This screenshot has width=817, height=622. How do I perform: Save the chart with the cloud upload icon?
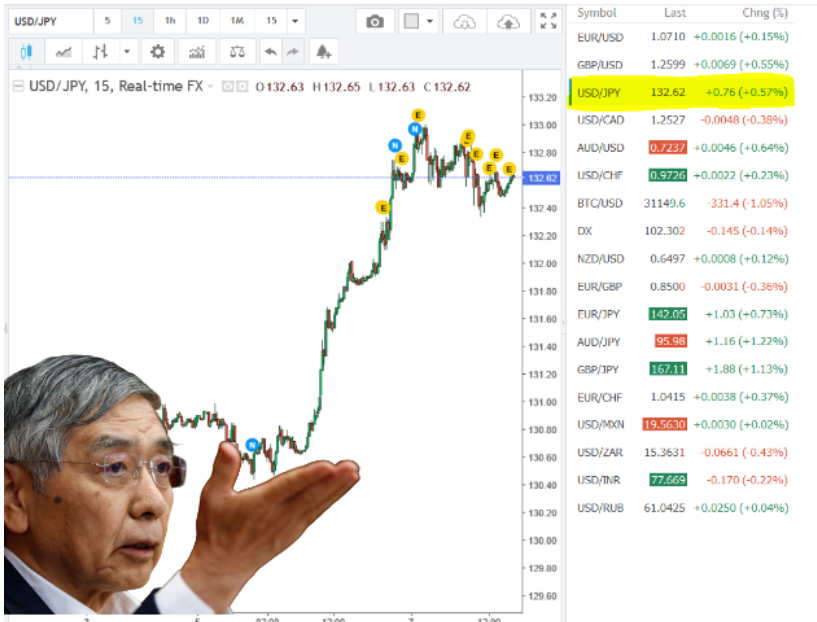point(509,22)
